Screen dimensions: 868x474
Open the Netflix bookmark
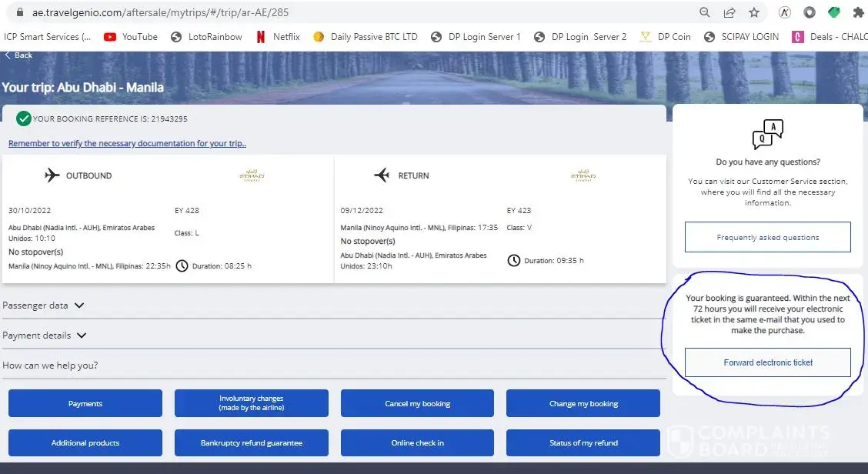(277, 36)
